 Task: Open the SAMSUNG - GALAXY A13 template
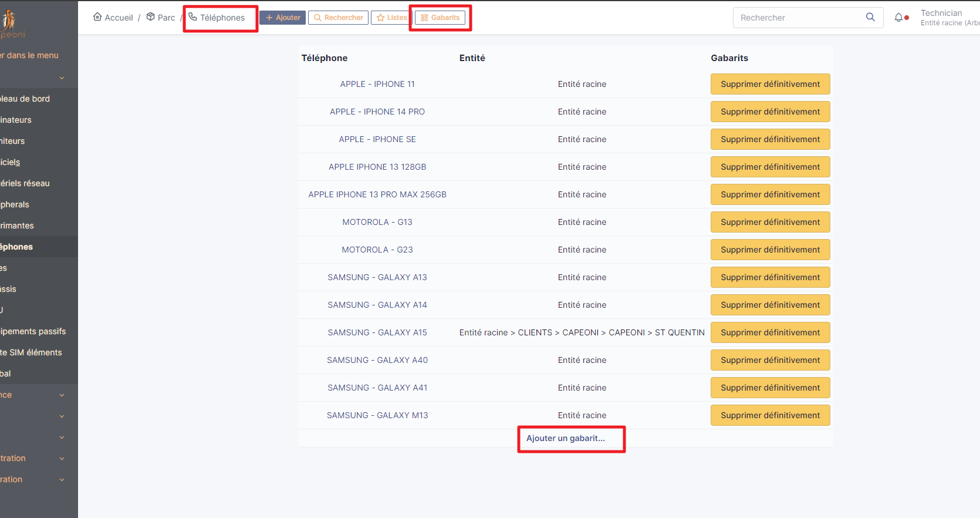point(377,277)
